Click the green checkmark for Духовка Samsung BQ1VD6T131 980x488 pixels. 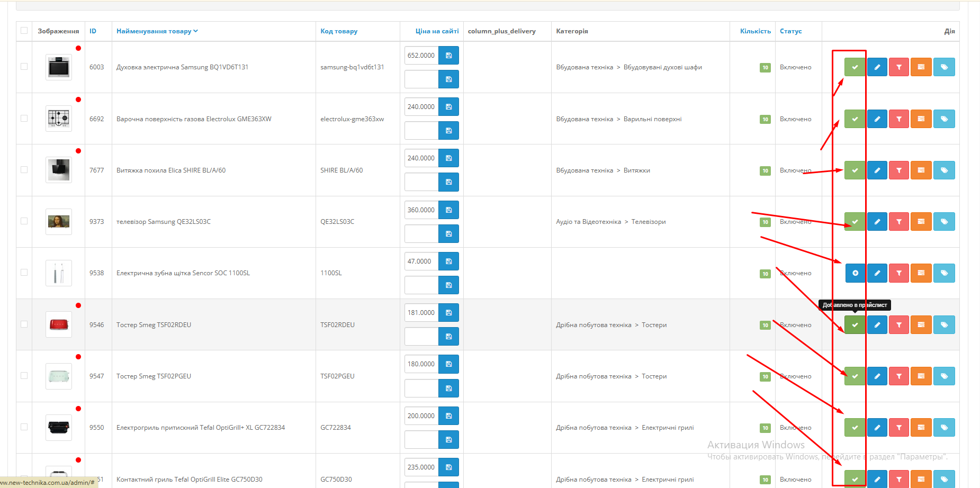tap(855, 67)
